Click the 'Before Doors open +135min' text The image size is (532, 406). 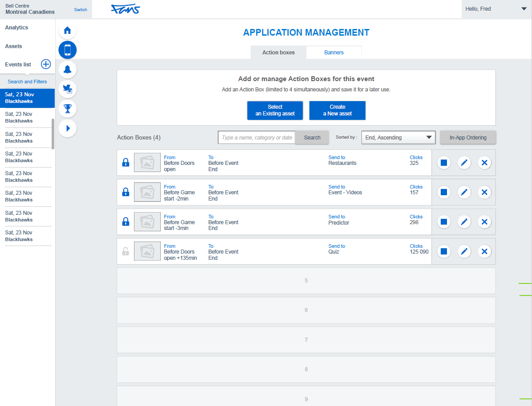[x=180, y=255]
